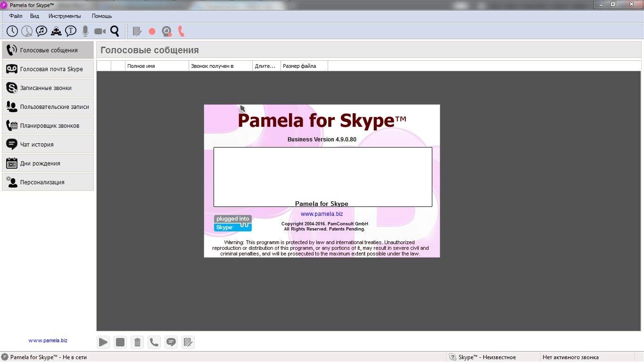Viewport: 644px width, 362px height.
Task: Open the Помощь menu
Action: tap(102, 16)
